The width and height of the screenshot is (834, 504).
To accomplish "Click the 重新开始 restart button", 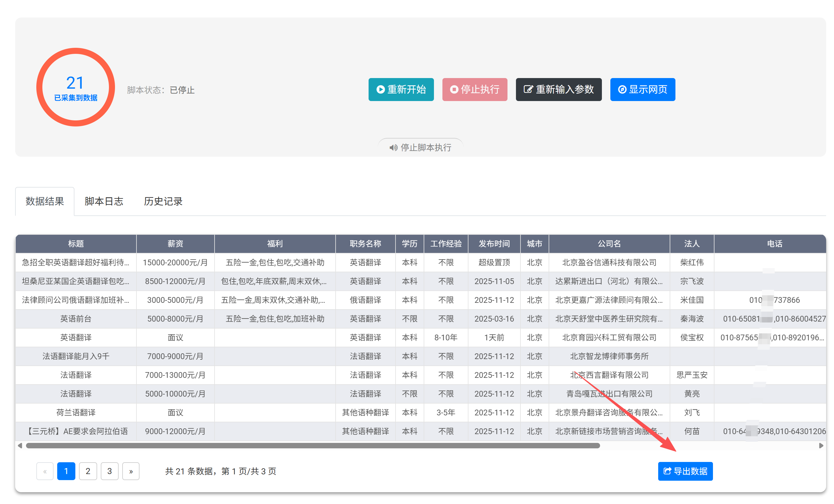I will pyautogui.click(x=401, y=89).
